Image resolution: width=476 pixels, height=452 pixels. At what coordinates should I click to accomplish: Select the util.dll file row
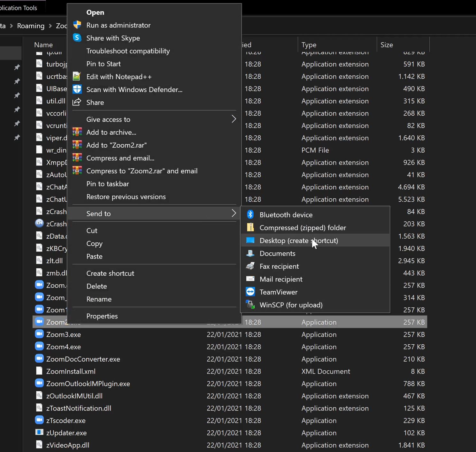[56, 101]
